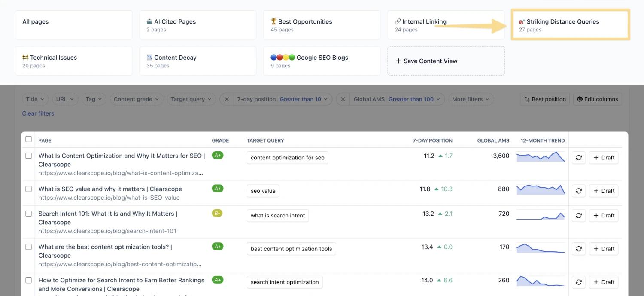
Task: Refresh the what is search intent row
Action: 578,216
